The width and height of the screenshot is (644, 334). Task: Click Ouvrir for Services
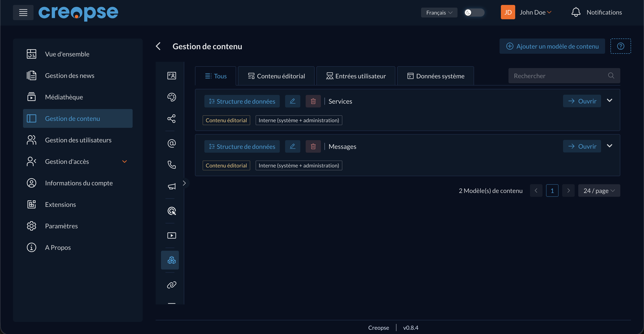click(582, 101)
